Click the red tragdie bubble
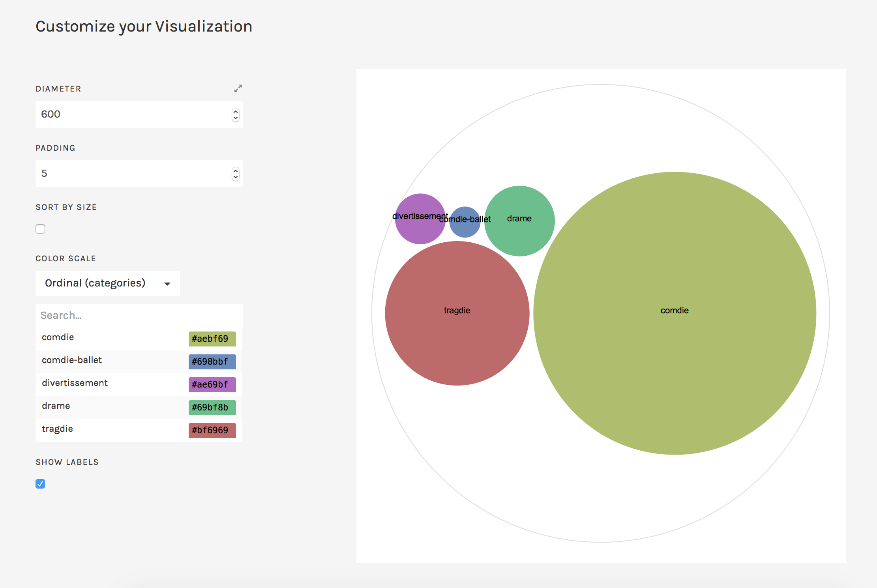 click(457, 313)
